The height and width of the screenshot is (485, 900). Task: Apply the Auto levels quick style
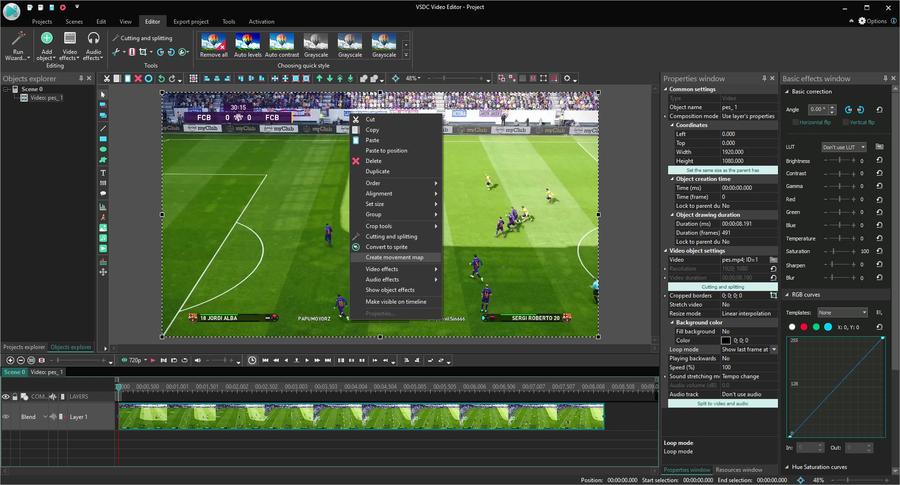click(x=247, y=45)
